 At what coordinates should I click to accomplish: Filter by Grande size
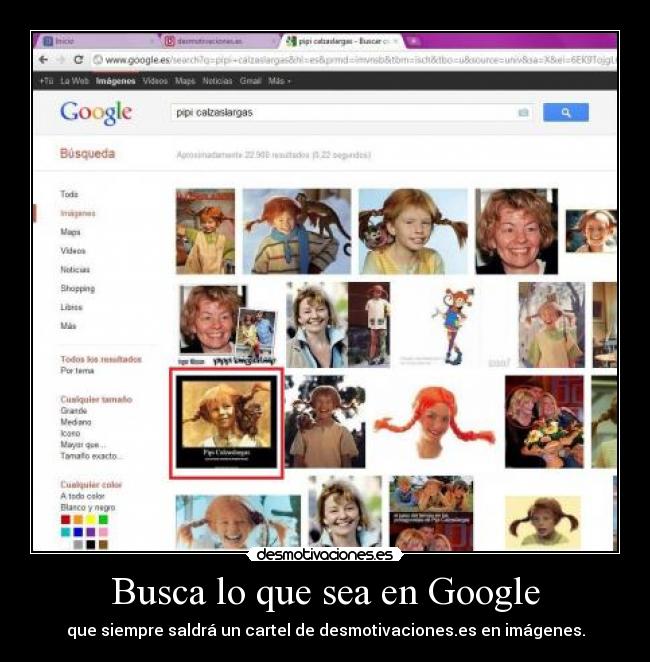pos(73,410)
